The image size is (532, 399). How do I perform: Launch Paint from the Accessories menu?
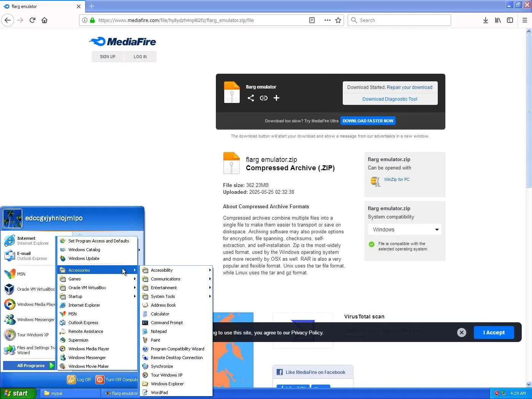[x=176, y=340]
